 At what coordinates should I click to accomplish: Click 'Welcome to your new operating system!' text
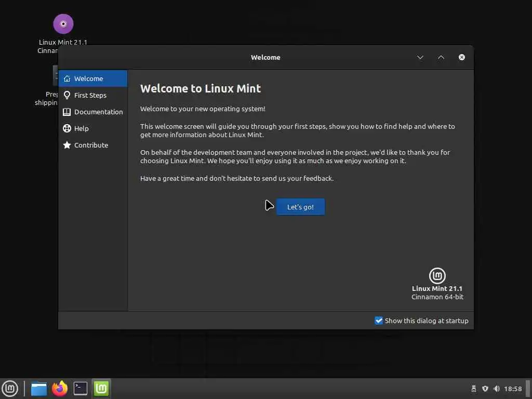pos(203,109)
